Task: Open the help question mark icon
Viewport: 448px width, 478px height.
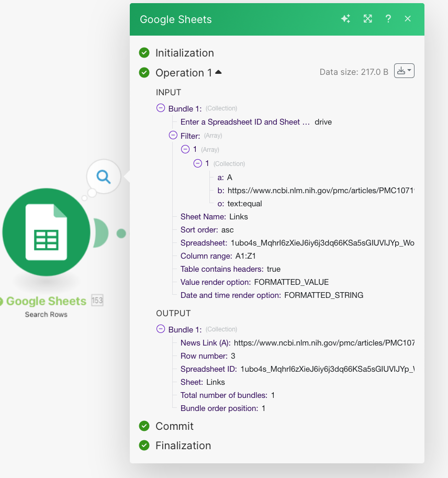Action: click(388, 19)
